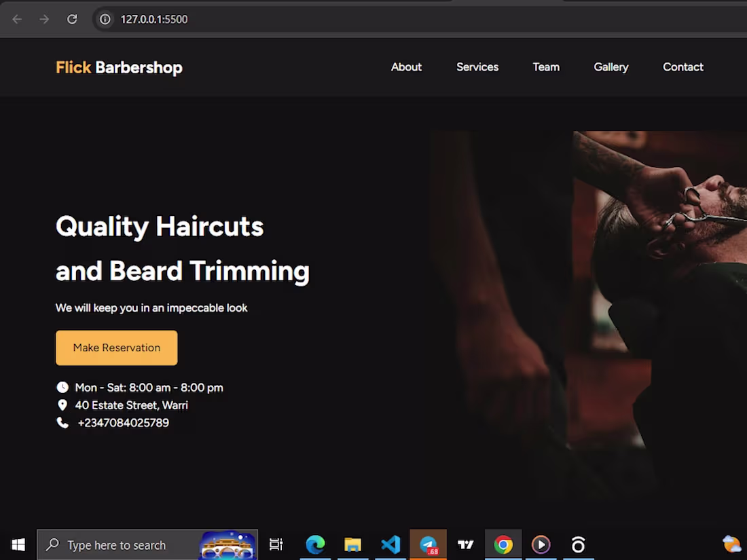Click the location pin icon near the address

pyautogui.click(x=62, y=405)
